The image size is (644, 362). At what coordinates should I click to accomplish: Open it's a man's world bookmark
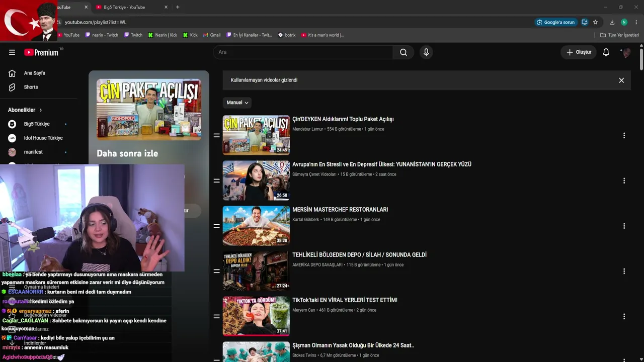point(323,35)
